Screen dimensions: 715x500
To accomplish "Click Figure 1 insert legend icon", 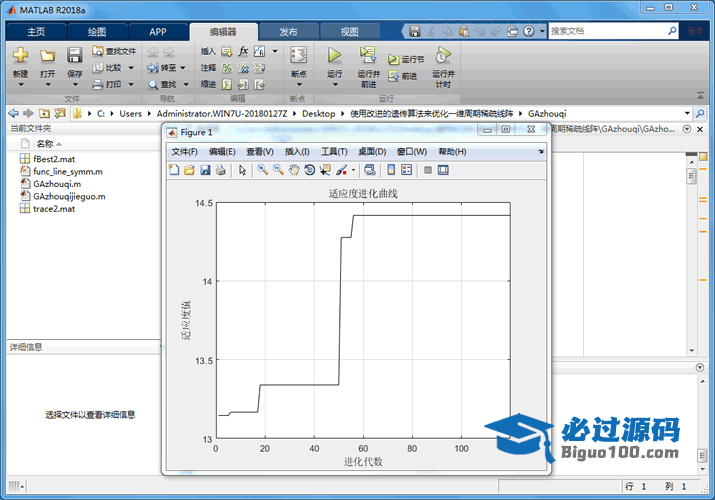I will pyautogui.click(x=406, y=170).
